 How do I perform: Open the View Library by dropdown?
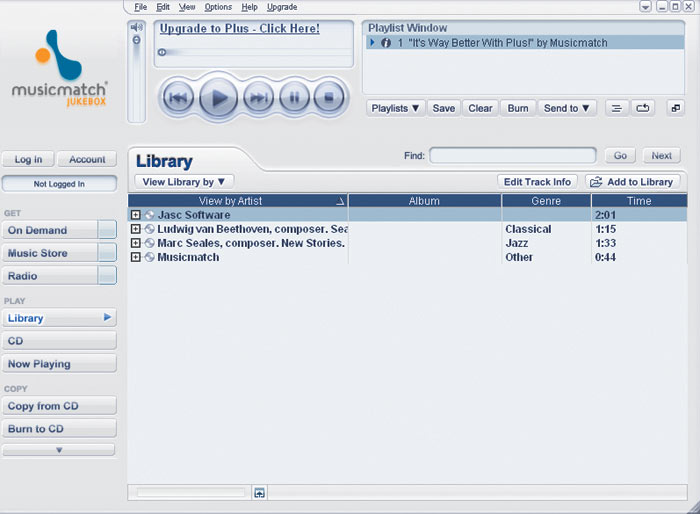coord(184,182)
